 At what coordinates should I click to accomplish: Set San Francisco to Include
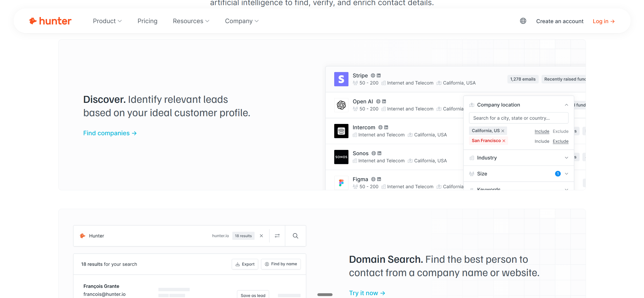[542, 141]
